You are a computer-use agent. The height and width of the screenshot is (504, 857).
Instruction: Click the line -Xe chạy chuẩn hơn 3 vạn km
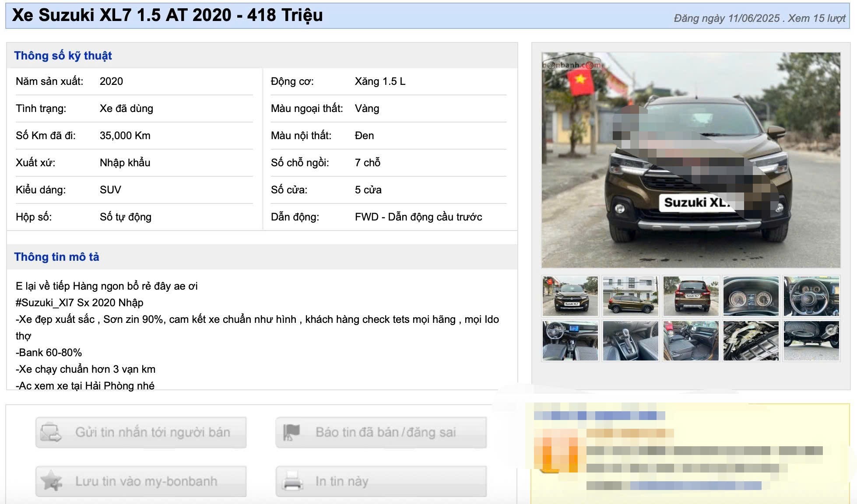[x=86, y=369]
